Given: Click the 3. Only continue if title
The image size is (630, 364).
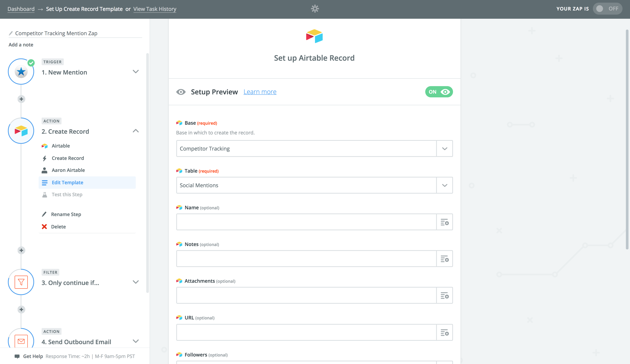Looking at the screenshot, I should [70, 283].
